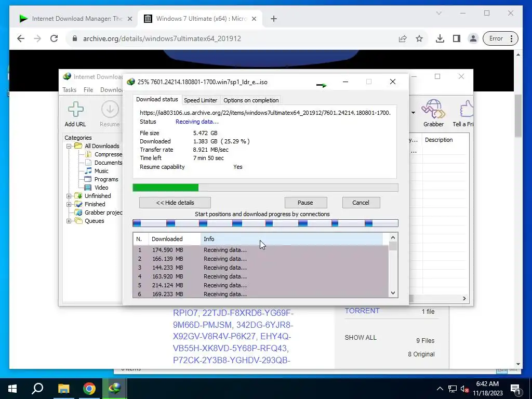532x399 pixels.
Task: Select connection row 3 with 144.233 MB
Action: pyautogui.click(x=261, y=268)
